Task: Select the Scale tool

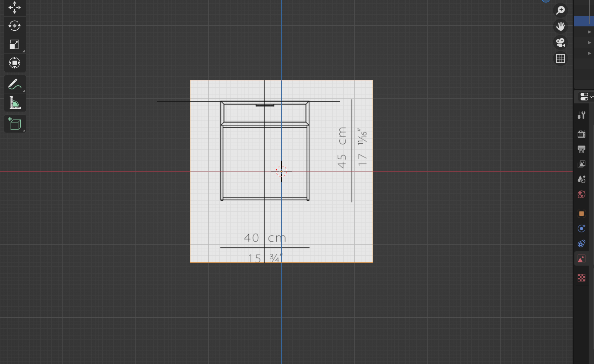Action: [15, 44]
